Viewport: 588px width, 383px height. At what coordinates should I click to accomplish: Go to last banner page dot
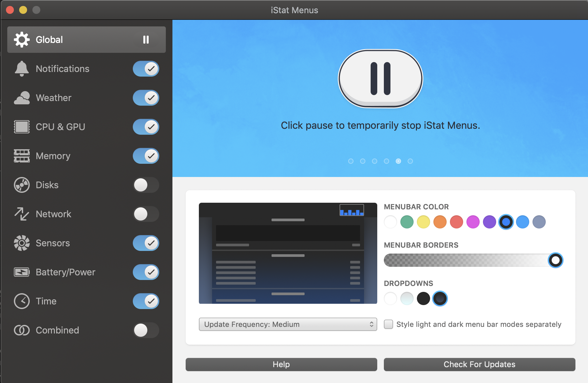tap(410, 161)
